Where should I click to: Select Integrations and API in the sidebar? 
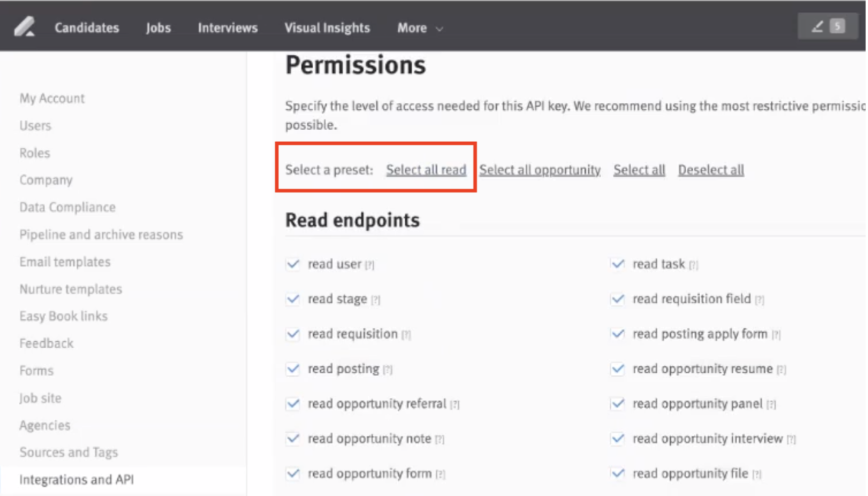tap(76, 480)
